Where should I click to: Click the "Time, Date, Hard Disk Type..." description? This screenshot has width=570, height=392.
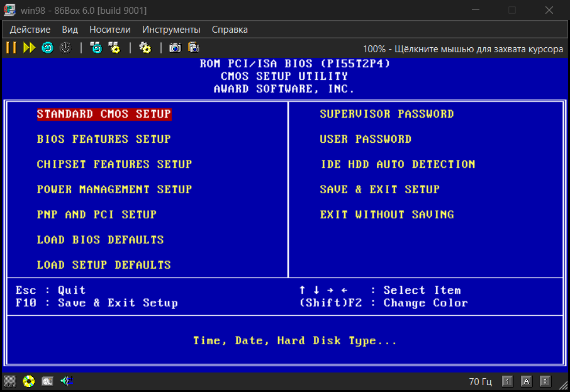295,341
